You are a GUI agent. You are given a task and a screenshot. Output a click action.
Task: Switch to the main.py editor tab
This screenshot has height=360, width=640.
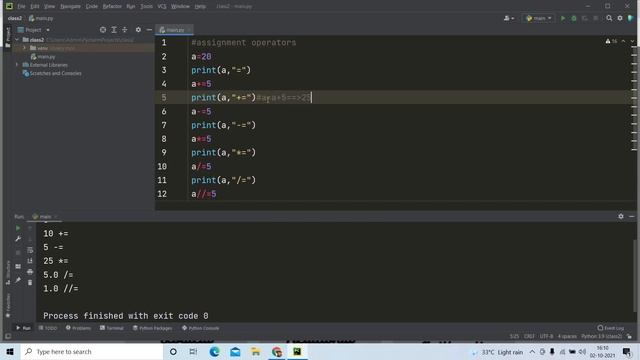coord(174,30)
